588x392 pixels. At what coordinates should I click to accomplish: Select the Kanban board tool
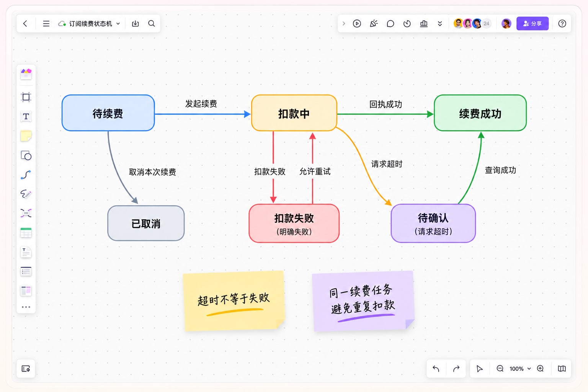pos(26,291)
